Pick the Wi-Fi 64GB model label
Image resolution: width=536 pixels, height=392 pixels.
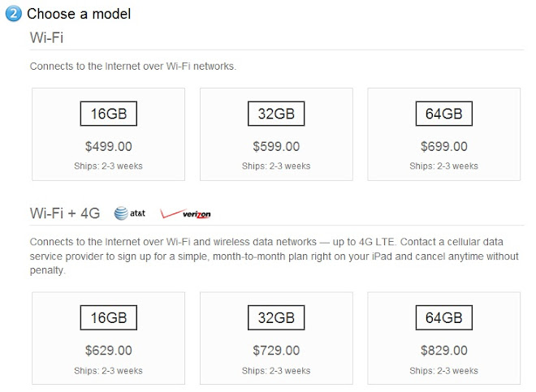coord(443,114)
